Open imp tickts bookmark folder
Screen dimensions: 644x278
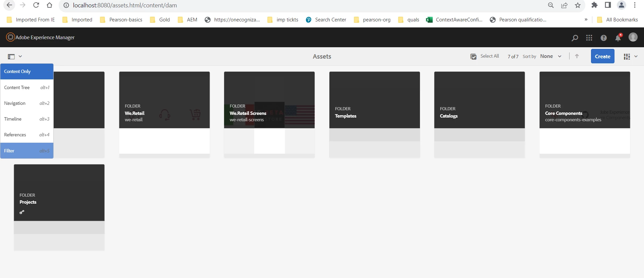(x=283, y=20)
